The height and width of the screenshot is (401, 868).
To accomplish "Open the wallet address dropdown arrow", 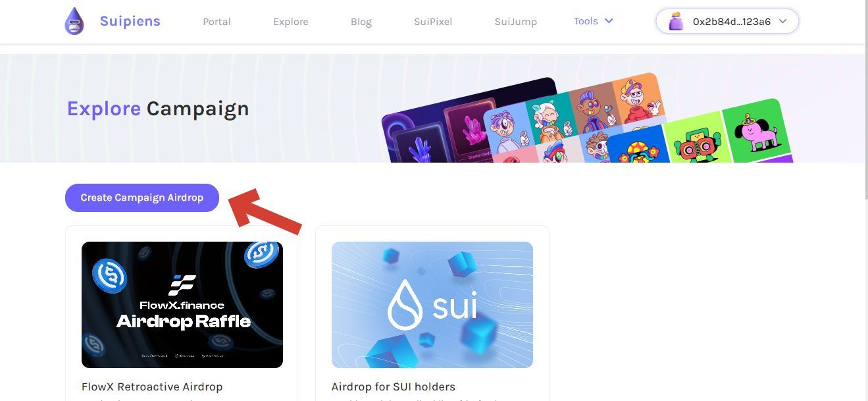I will click(782, 22).
